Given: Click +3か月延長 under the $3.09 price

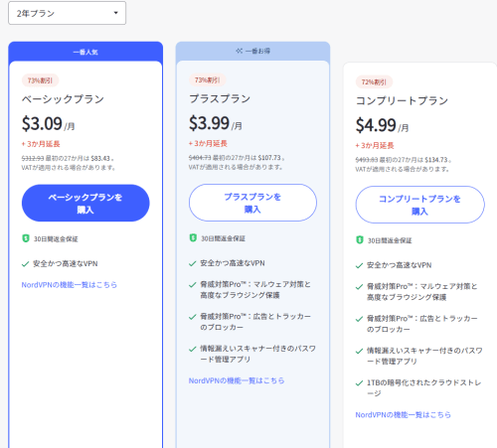Looking at the screenshot, I should (41, 144).
